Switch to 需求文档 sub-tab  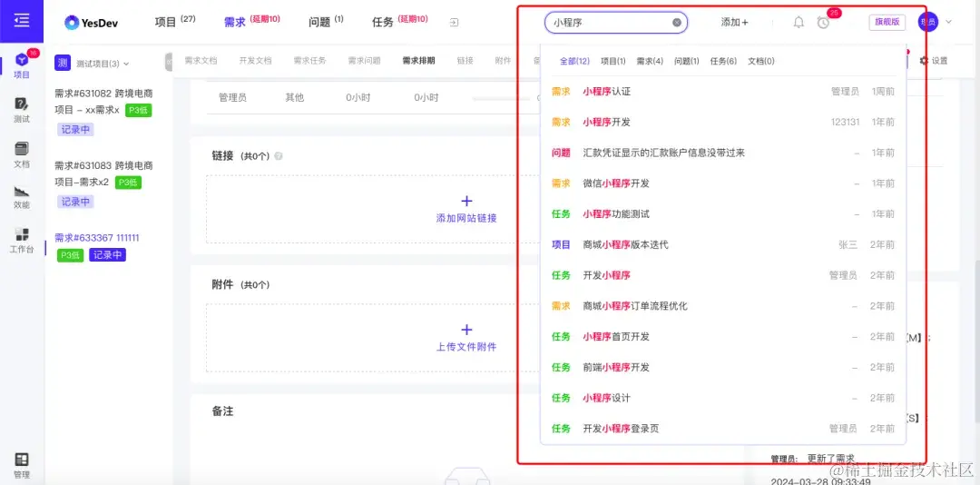[201, 61]
